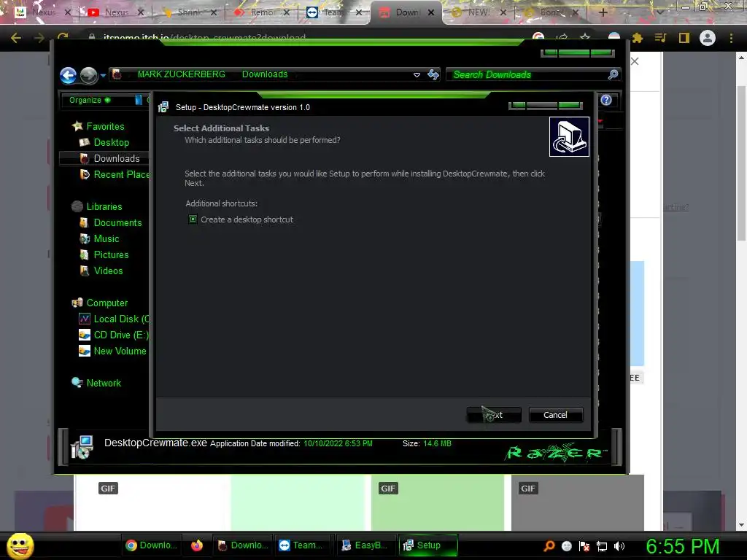Switch to the first Nexus browser tab
747x560 pixels.
coord(42,12)
